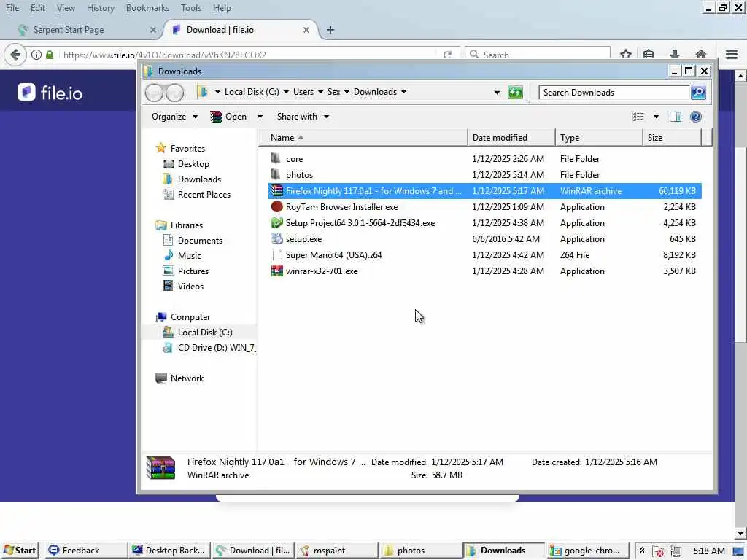747x560 pixels.
Task: Expand the Downloads breadcrumb arrow
Action: 403,92
